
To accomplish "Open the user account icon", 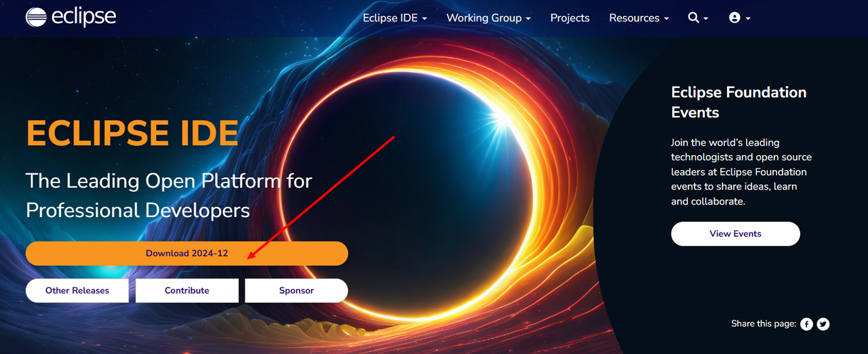I will click(x=734, y=18).
